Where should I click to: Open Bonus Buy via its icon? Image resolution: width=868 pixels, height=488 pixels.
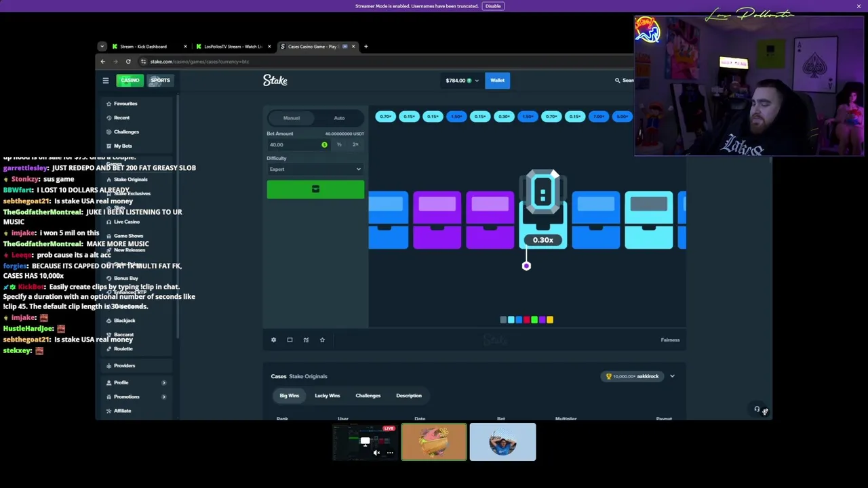(x=108, y=278)
